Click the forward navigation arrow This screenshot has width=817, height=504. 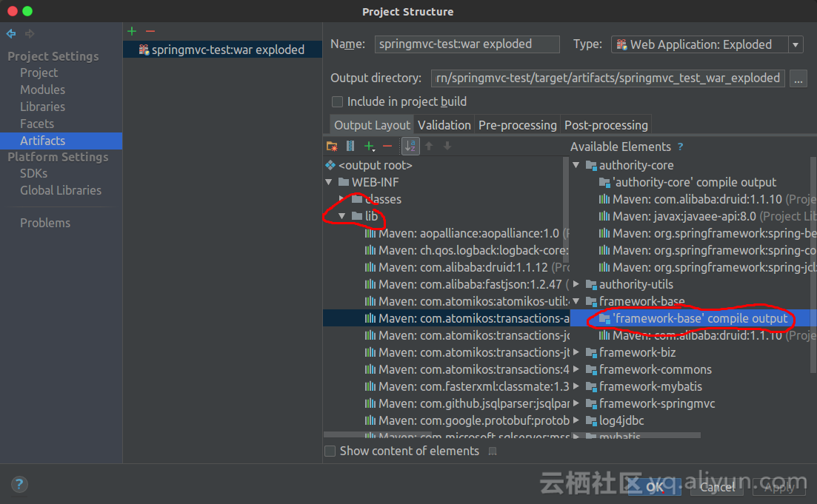pyautogui.click(x=30, y=34)
